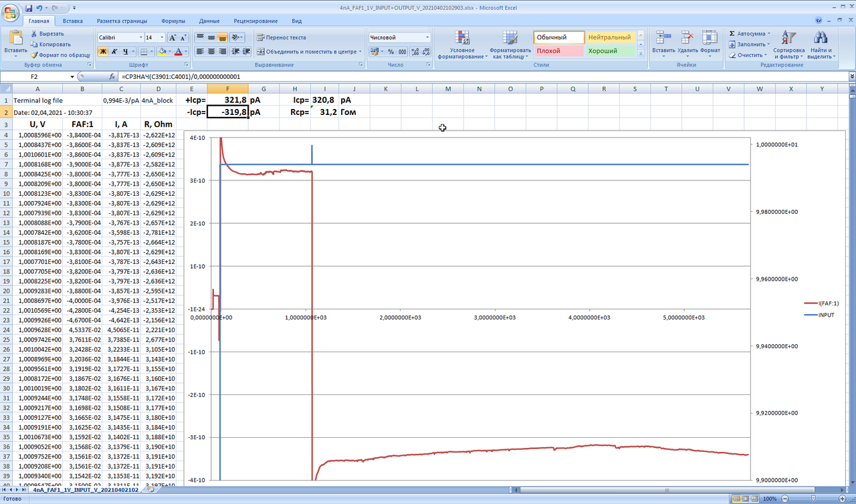The image size is (856, 504).
Task: Open the insert function fx dialog
Action: (x=113, y=77)
